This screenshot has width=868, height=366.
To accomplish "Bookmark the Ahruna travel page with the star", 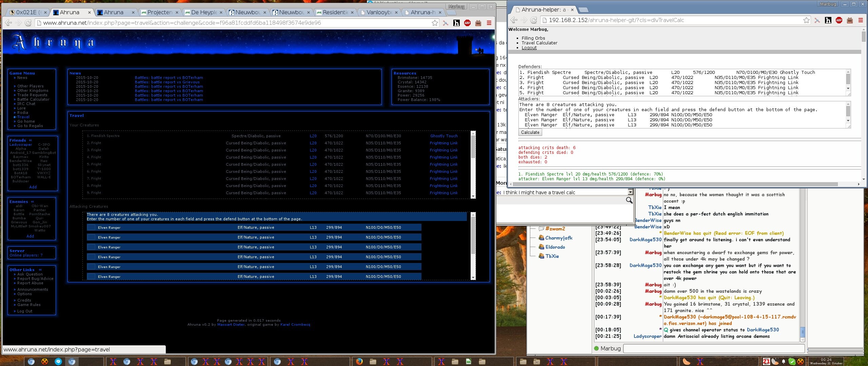I will coord(435,23).
